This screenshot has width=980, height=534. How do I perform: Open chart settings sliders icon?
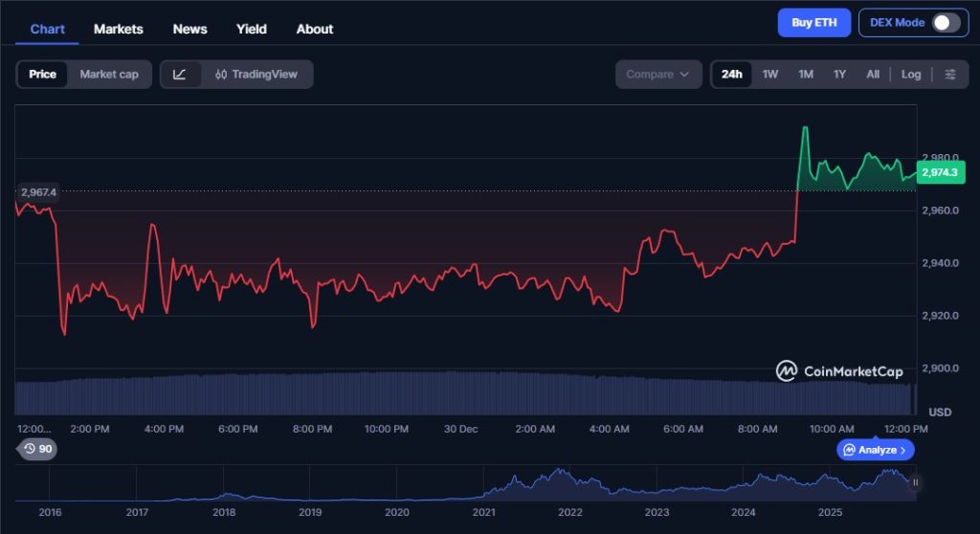[949, 75]
